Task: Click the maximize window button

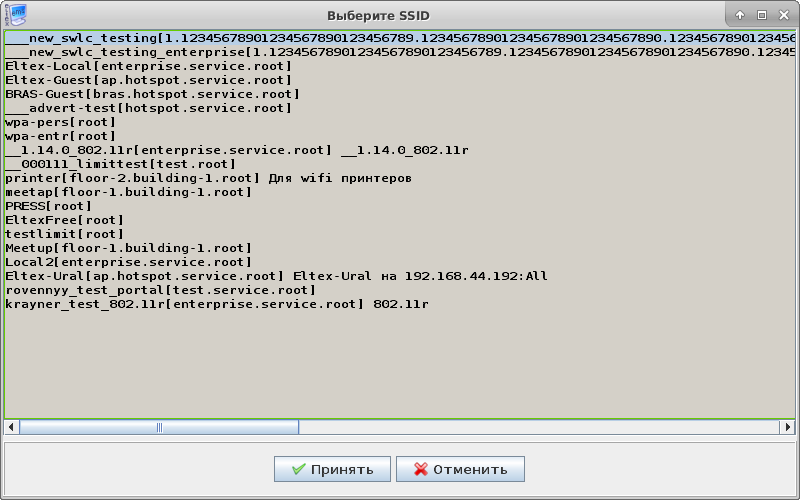Action: point(762,15)
